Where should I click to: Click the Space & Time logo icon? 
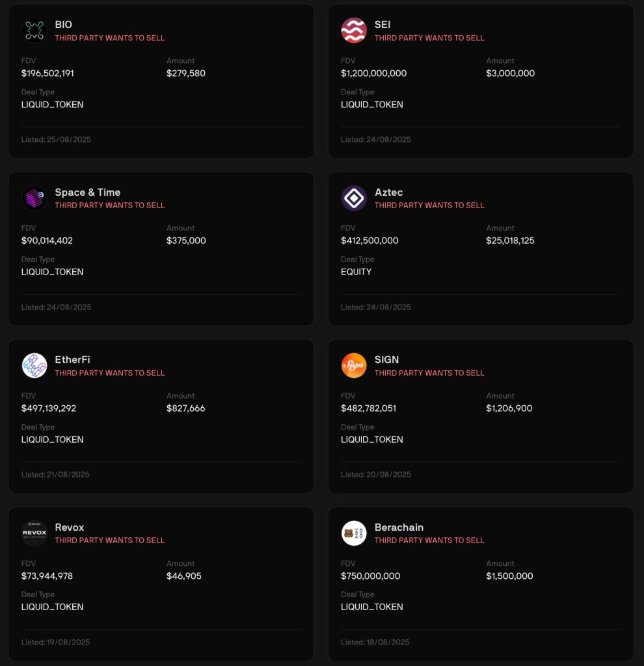[x=34, y=198]
